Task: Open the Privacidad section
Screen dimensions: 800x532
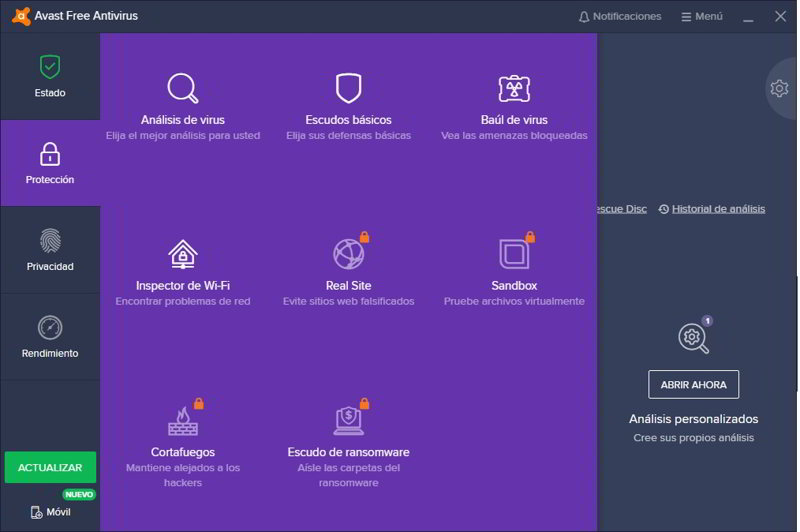Action: click(x=50, y=250)
